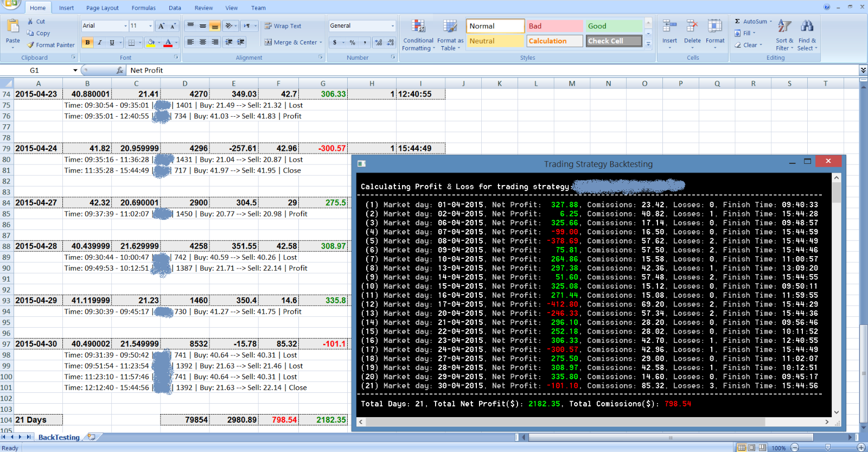
Task: Click Sort & Filter button
Action: tap(784, 35)
